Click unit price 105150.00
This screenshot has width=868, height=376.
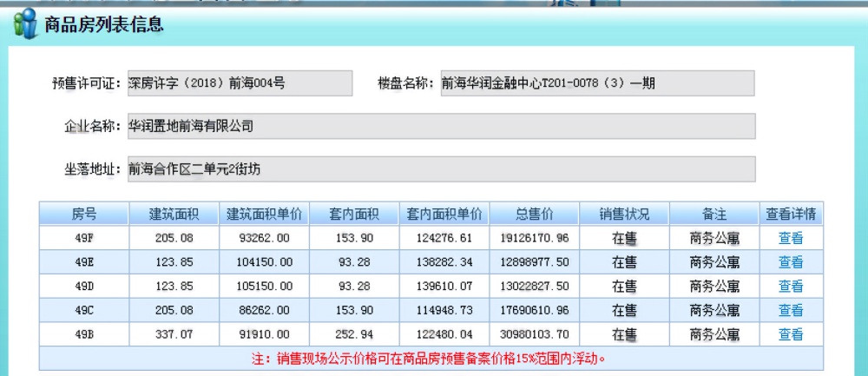(264, 287)
